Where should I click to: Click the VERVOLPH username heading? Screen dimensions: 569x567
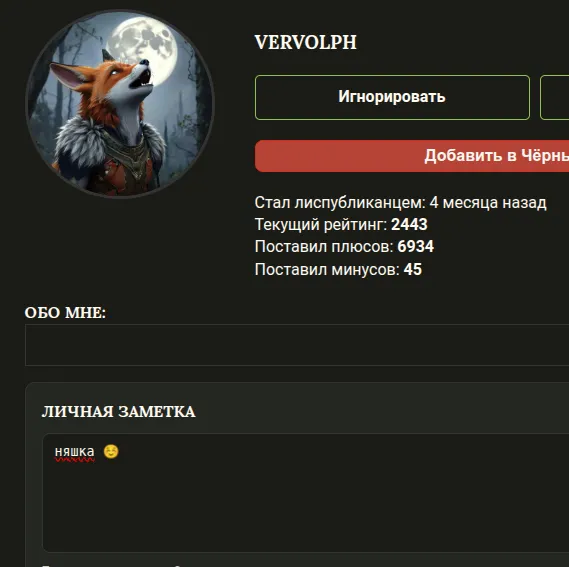click(x=306, y=42)
